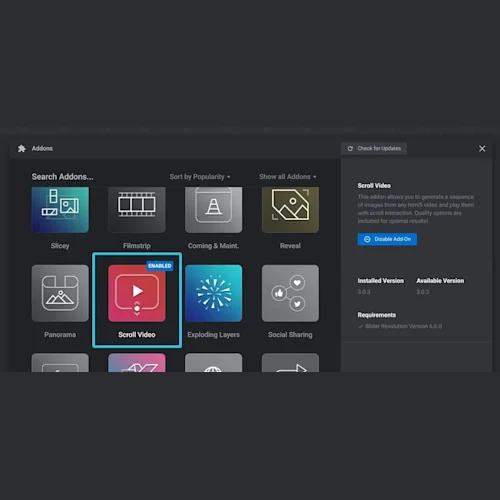
Task: Click Check for Updates button
Action: [x=374, y=149]
